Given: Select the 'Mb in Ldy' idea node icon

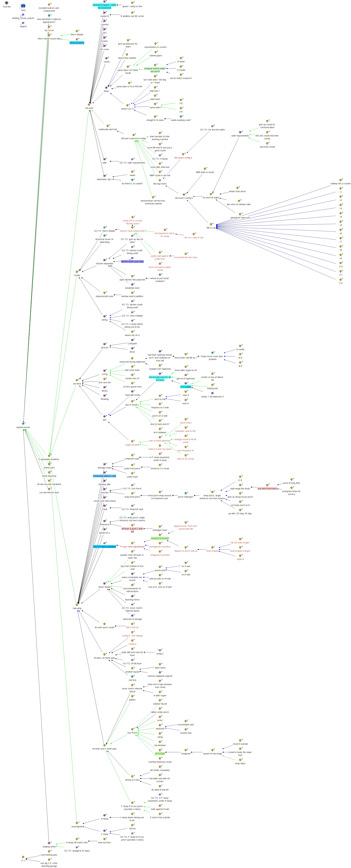Looking at the screenshot, I should click(x=211, y=224).
